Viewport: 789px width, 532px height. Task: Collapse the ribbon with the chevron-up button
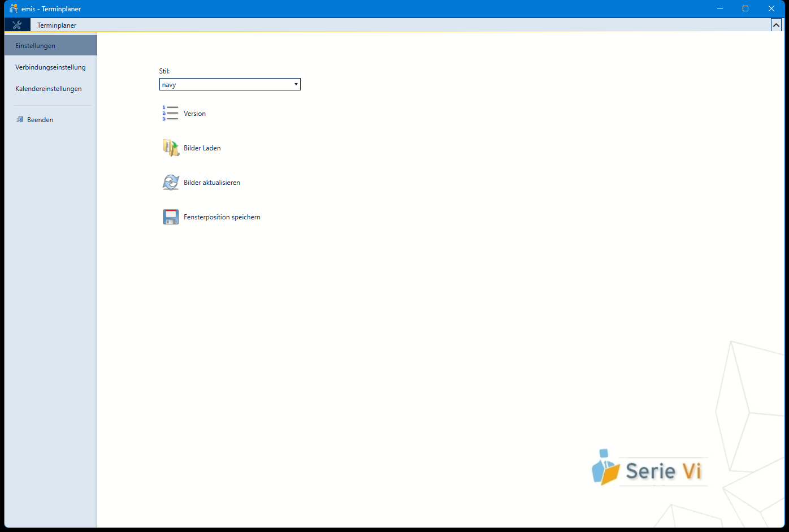[x=776, y=25]
